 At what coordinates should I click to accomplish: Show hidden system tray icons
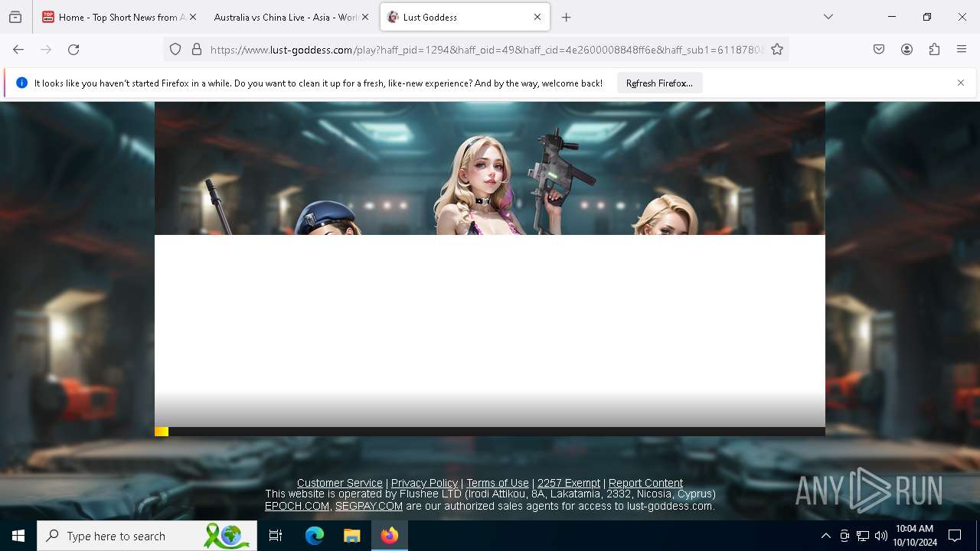click(825, 536)
